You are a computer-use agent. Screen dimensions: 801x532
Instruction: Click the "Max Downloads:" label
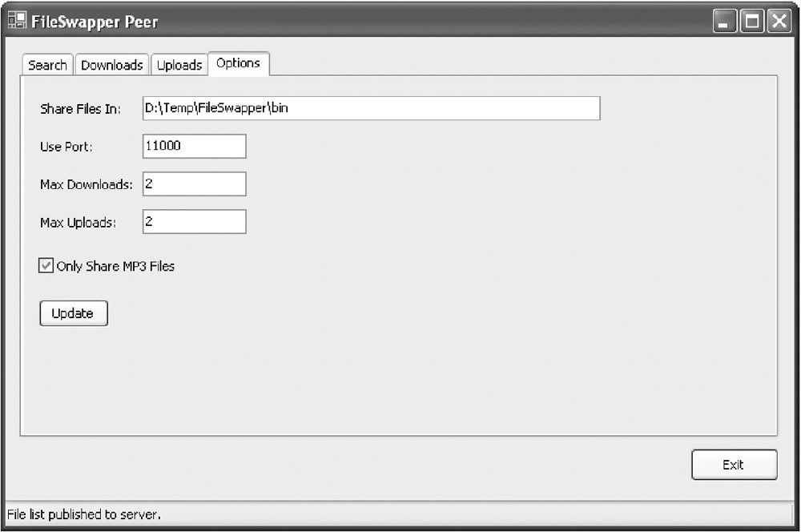pyautogui.click(x=87, y=184)
